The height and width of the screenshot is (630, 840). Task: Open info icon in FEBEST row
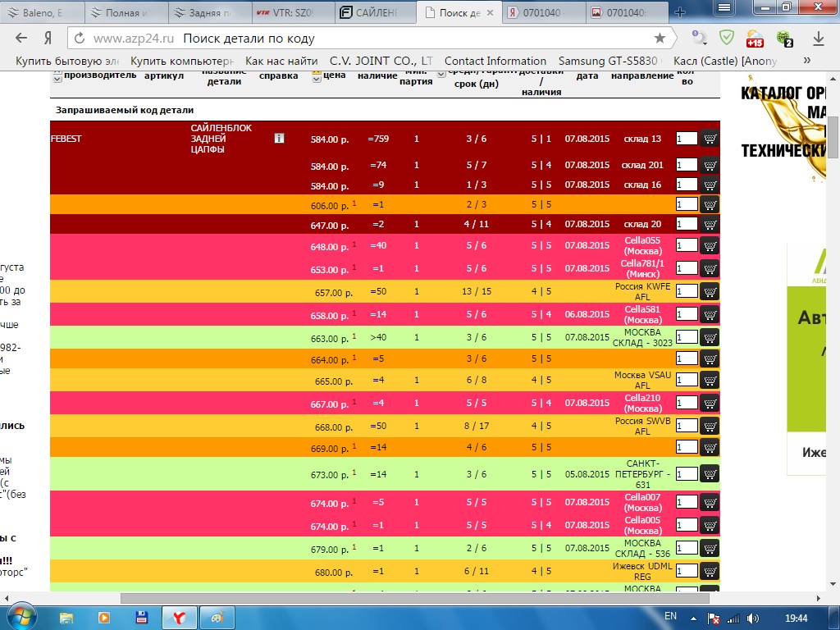(x=279, y=139)
